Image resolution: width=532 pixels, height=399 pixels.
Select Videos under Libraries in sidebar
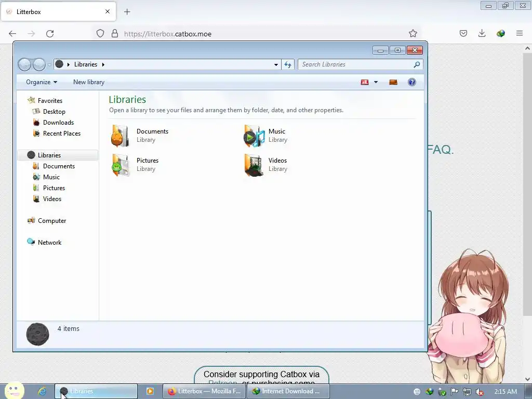(x=52, y=199)
